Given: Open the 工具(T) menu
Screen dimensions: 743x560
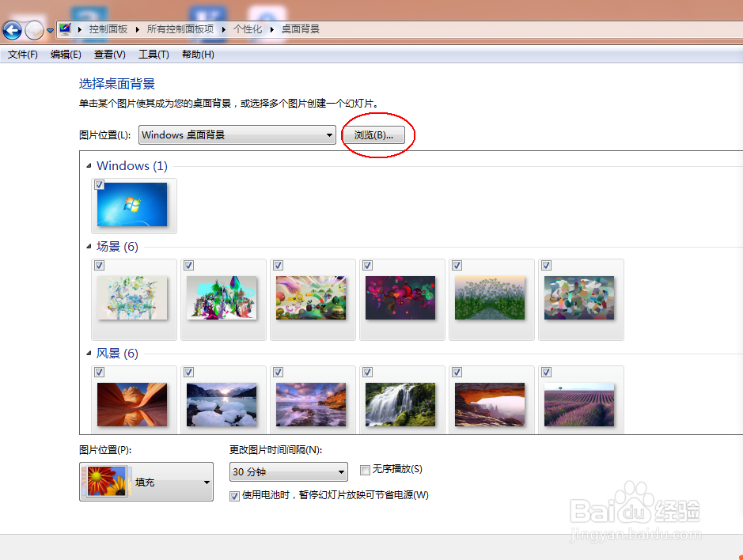Looking at the screenshot, I should [x=154, y=55].
